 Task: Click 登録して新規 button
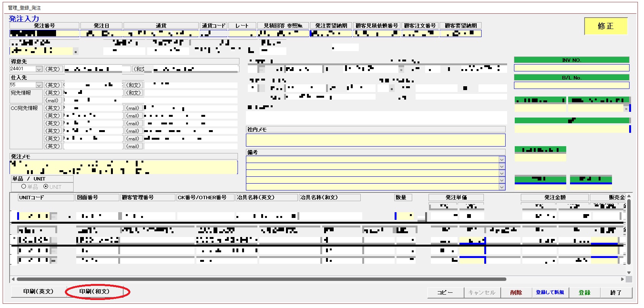pyautogui.click(x=549, y=292)
